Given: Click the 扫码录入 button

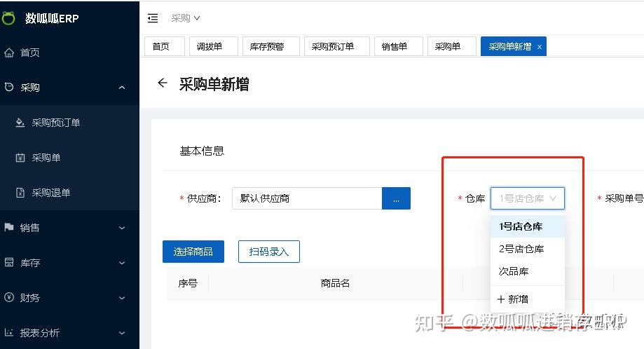Looking at the screenshot, I should tap(269, 252).
